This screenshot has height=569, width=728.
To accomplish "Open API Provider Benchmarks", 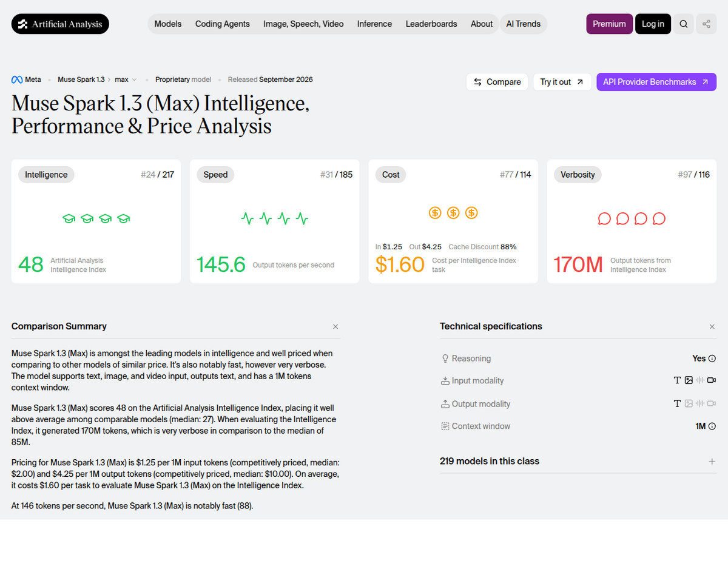I will 656,82.
